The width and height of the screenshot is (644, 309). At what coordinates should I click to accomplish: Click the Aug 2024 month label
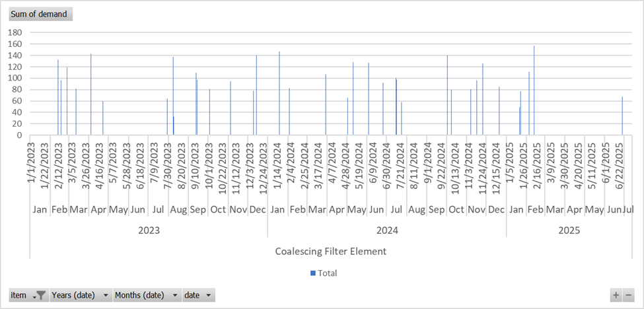tap(417, 210)
